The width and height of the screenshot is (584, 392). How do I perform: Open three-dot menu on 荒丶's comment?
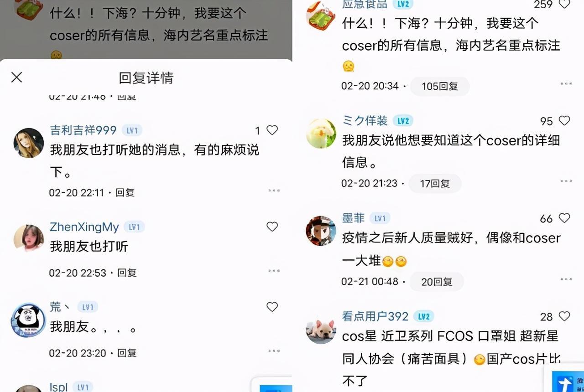coord(274,351)
